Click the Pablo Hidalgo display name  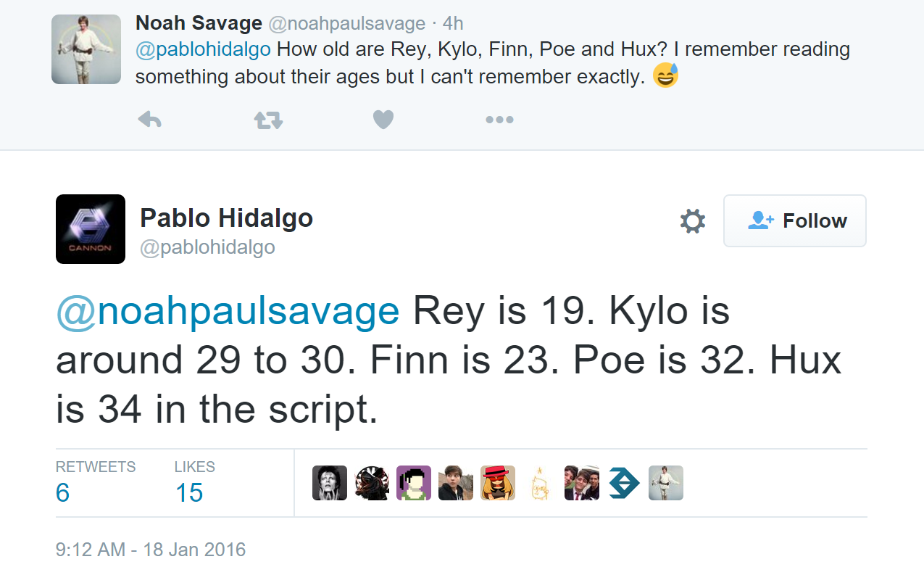(226, 218)
